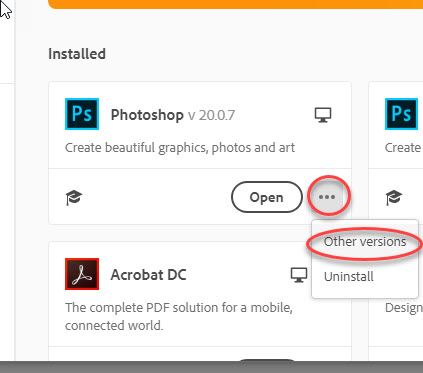The width and height of the screenshot is (423, 373).
Task: Click the Installed section heading
Action: coord(77,54)
